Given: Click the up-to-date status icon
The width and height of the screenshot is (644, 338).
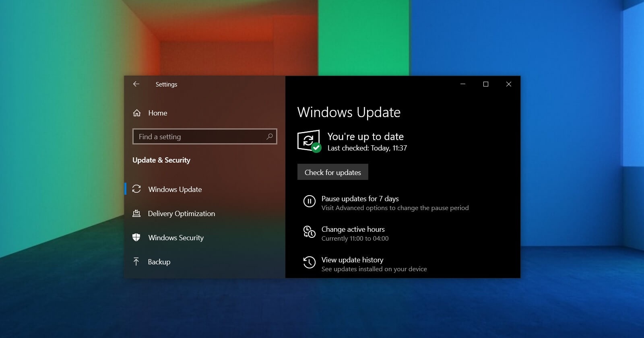Looking at the screenshot, I should pyautogui.click(x=309, y=141).
